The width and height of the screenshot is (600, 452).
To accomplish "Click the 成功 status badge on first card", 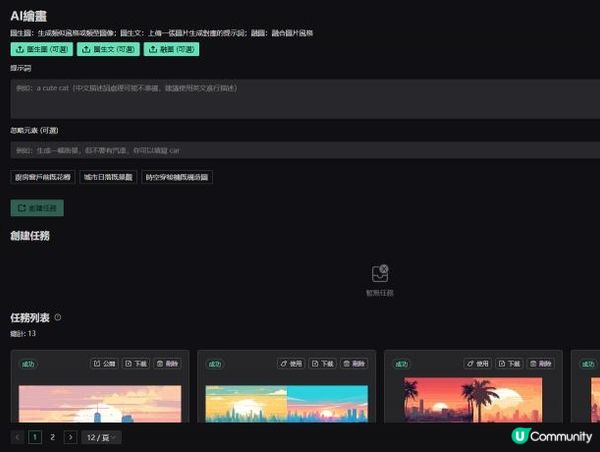I will point(28,364).
